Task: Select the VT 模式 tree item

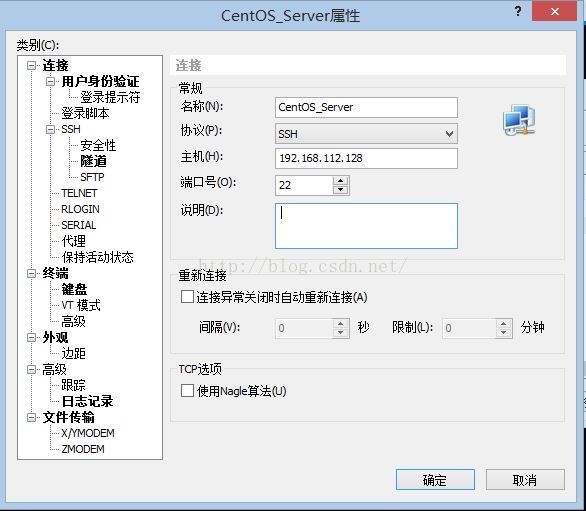Action: (x=81, y=305)
